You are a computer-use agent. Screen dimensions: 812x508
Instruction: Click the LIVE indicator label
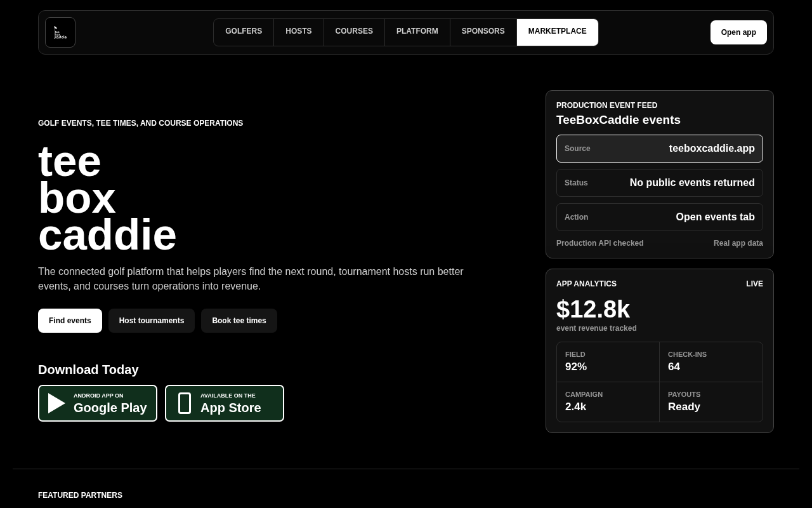point(754,284)
